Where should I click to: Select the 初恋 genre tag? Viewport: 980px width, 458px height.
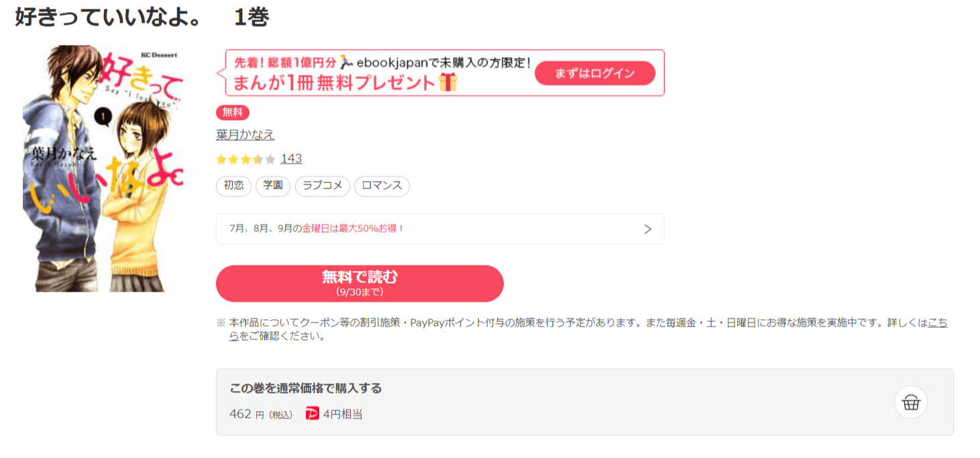[233, 186]
